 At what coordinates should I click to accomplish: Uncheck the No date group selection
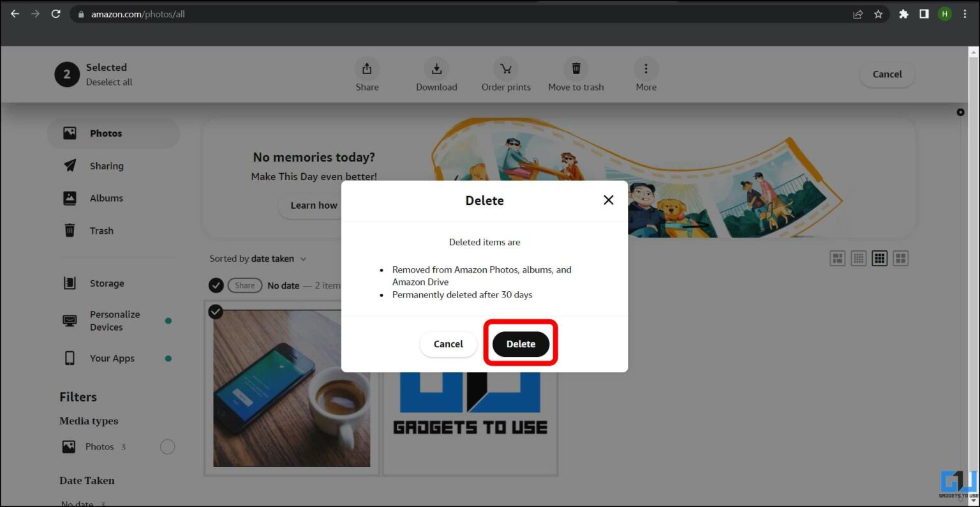tap(216, 285)
